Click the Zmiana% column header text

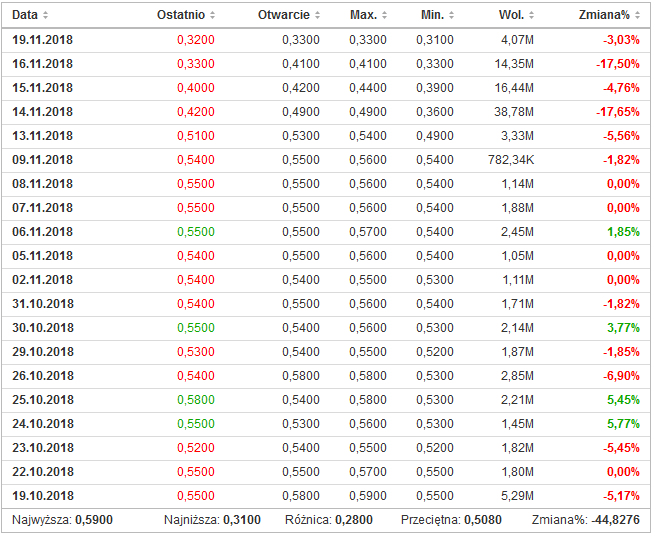(x=604, y=16)
